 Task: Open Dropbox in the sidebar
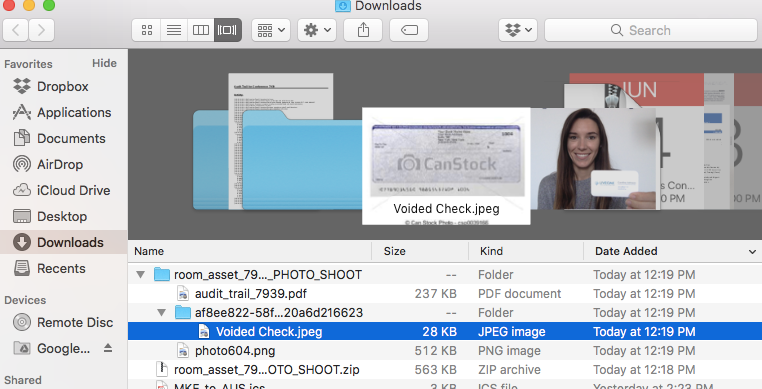pos(63,87)
